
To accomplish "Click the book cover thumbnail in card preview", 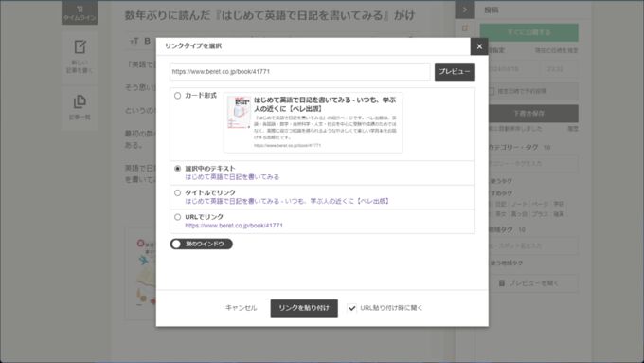I will pos(239,112).
